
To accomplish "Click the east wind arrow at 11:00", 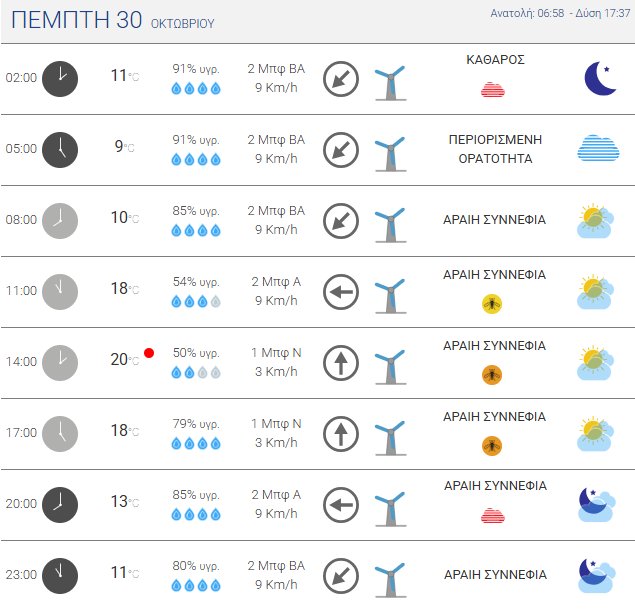I will (x=341, y=291).
